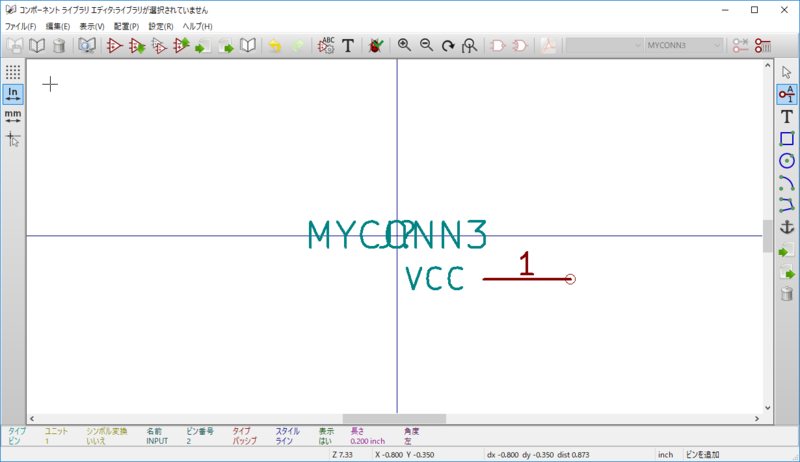Open the 設定(R) menu
800x462 pixels.
[161, 27]
